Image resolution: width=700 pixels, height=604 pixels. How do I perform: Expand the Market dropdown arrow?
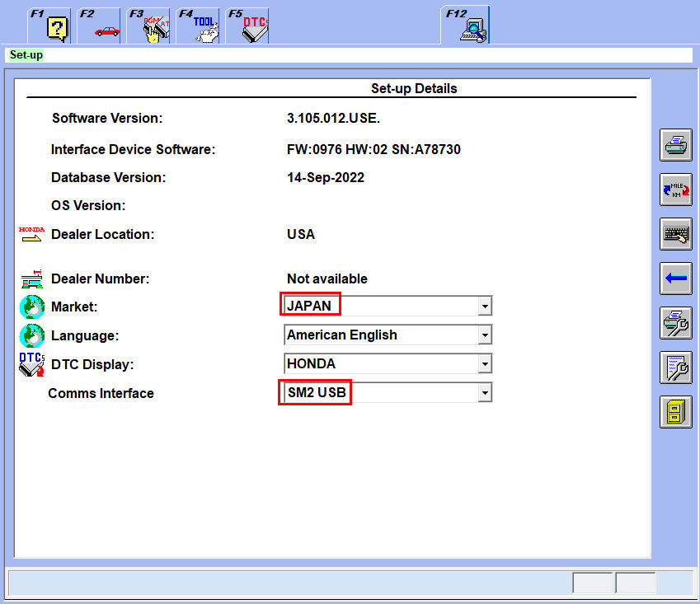[484, 307]
